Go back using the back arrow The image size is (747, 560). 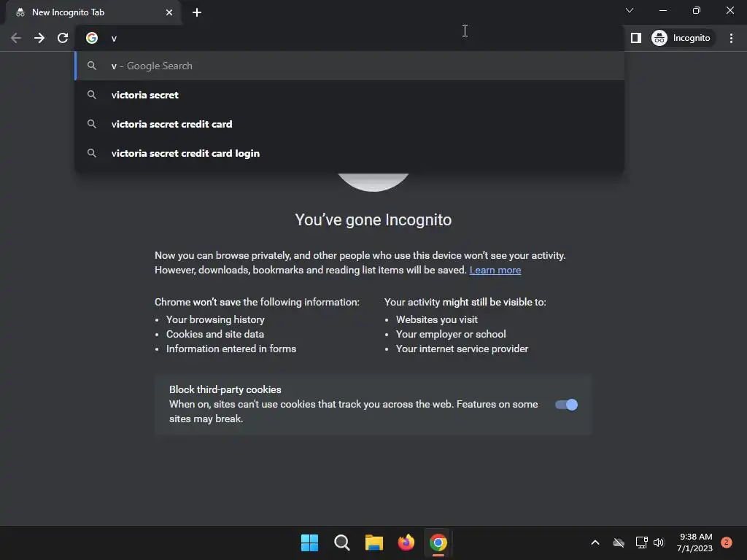[16, 38]
